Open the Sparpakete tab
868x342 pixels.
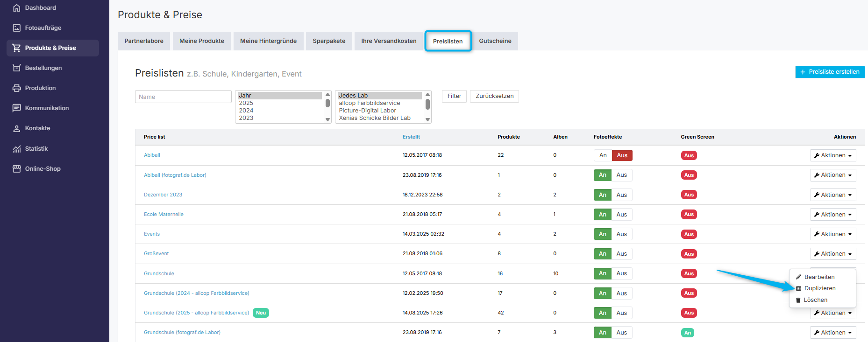point(329,41)
